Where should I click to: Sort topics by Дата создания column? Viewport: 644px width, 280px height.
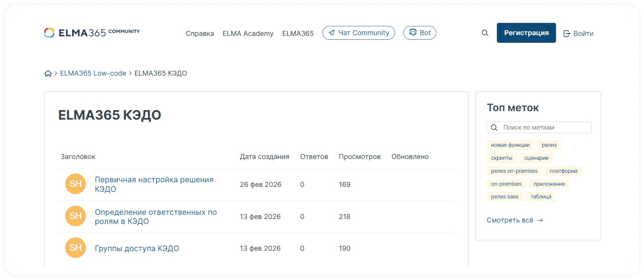tap(264, 157)
